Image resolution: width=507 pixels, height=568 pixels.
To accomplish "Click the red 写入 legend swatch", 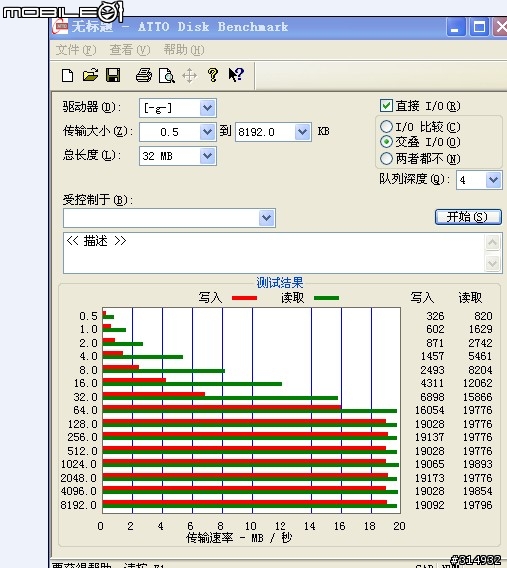I will [244, 298].
